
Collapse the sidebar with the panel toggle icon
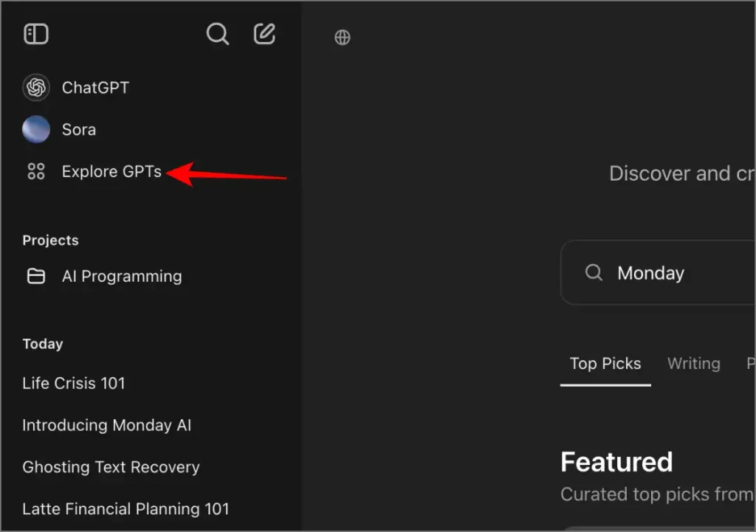point(35,34)
